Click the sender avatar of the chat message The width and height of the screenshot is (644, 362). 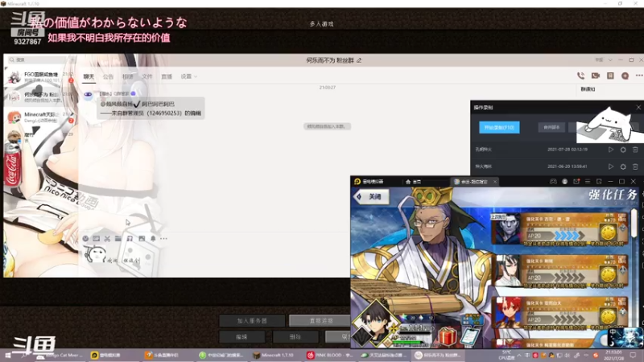click(x=88, y=95)
